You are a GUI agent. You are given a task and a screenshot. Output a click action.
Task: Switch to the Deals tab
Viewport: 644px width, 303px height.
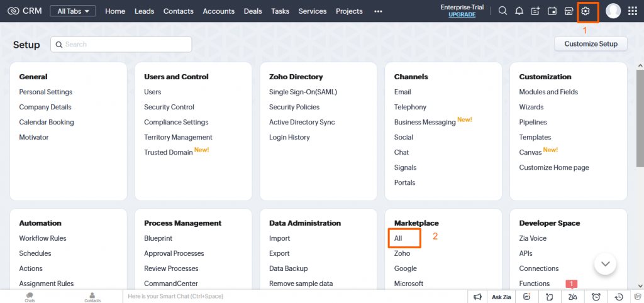tap(253, 11)
